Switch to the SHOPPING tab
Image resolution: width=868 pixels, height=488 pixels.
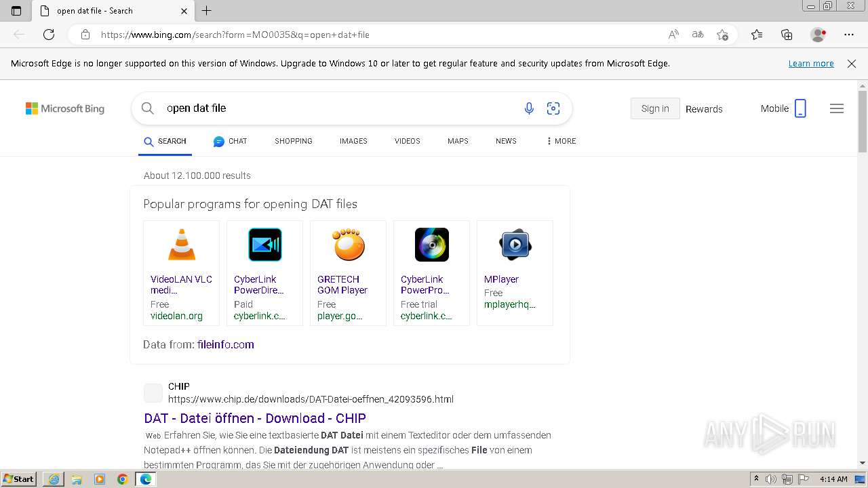294,141
